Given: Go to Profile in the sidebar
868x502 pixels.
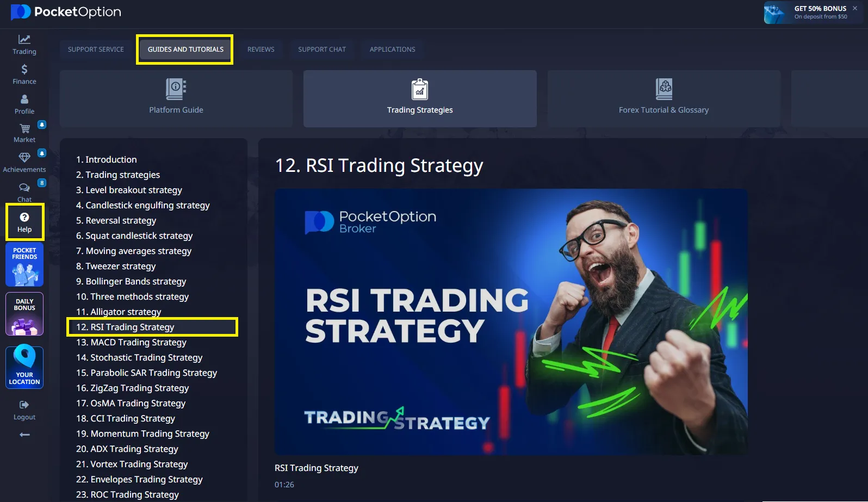Looking at the screenshot, I should click(24, 104).
